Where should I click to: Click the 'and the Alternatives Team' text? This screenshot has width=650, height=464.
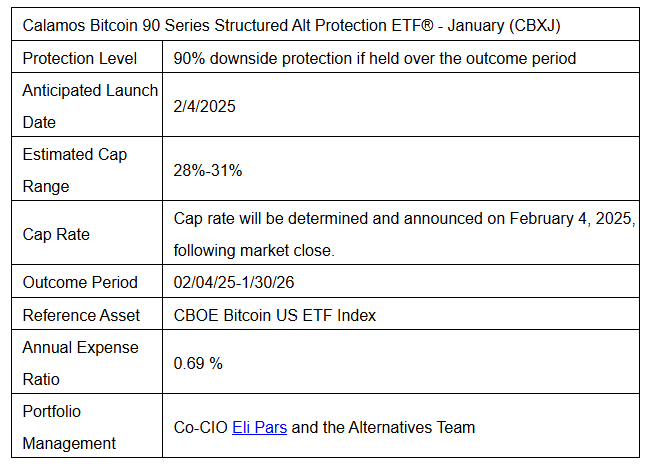383,427
